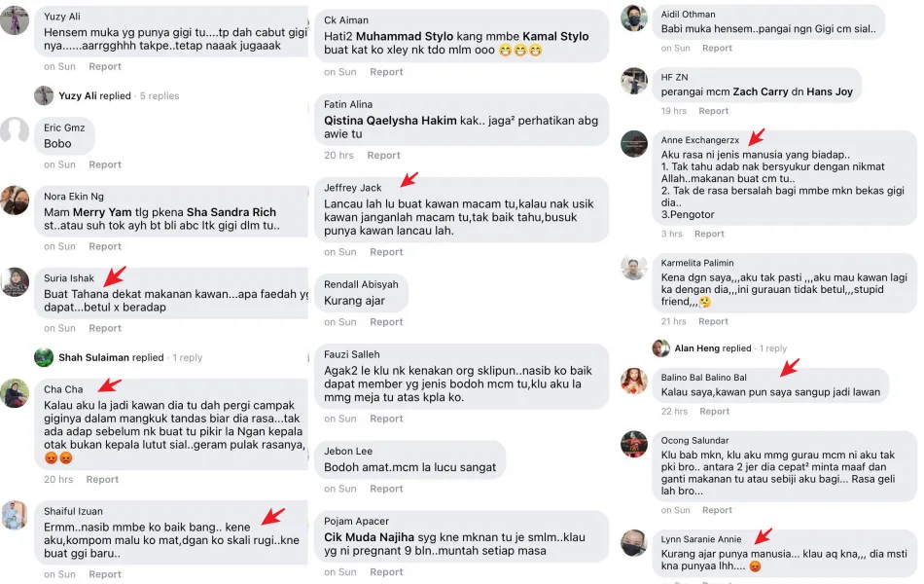Click Nora Ekin Ng's profile avatar
The height and width of the screenshot is (584, 924).
[x=15, y=200]
